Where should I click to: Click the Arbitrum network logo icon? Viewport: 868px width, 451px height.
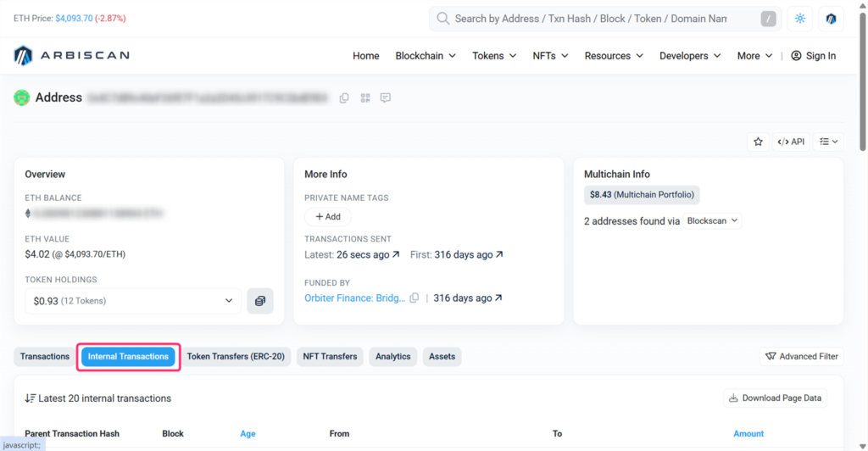(x=831, y=19)
